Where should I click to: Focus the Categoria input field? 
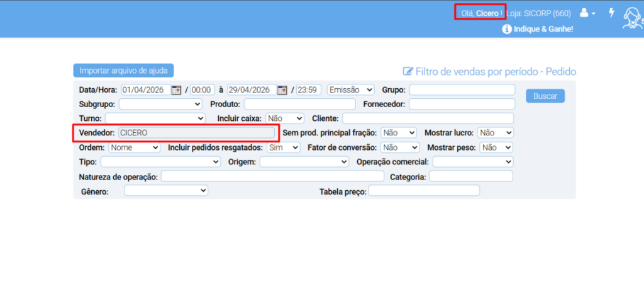[x=471, y=176]
